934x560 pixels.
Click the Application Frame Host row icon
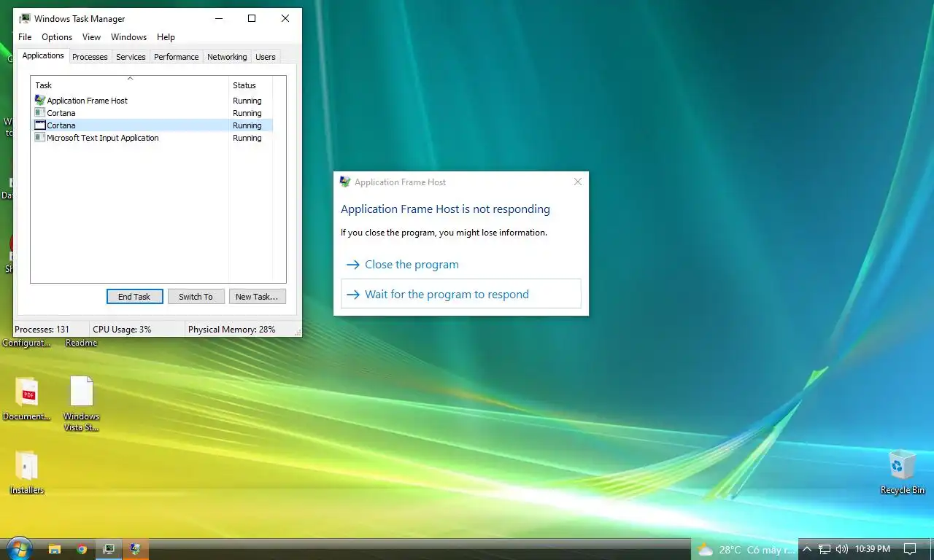40,101
